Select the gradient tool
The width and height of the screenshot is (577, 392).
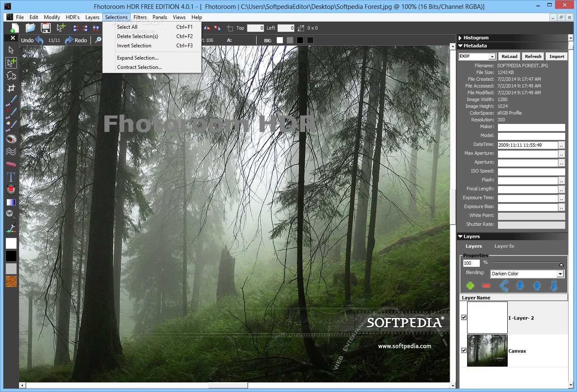click(x=11, y=202)
